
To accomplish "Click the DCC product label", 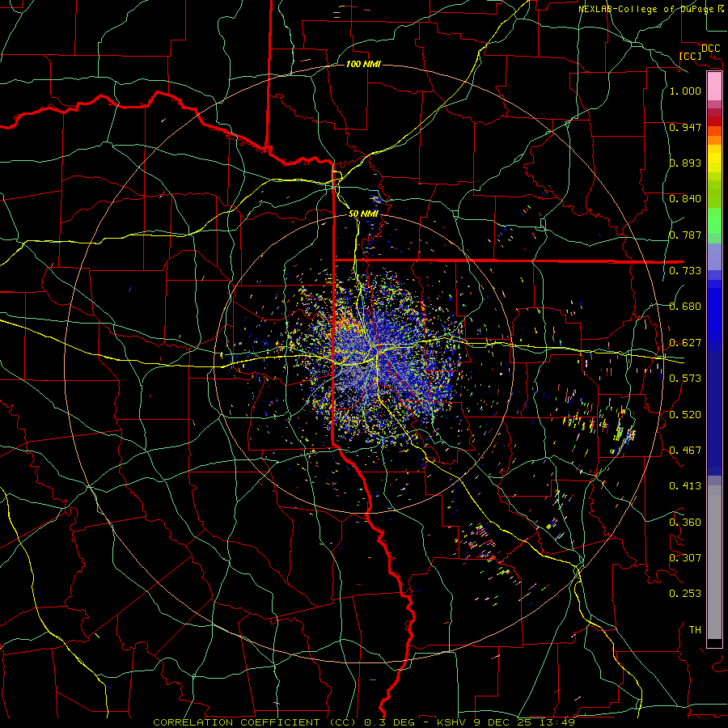I will pyautogui.click(x=710, y=49).
